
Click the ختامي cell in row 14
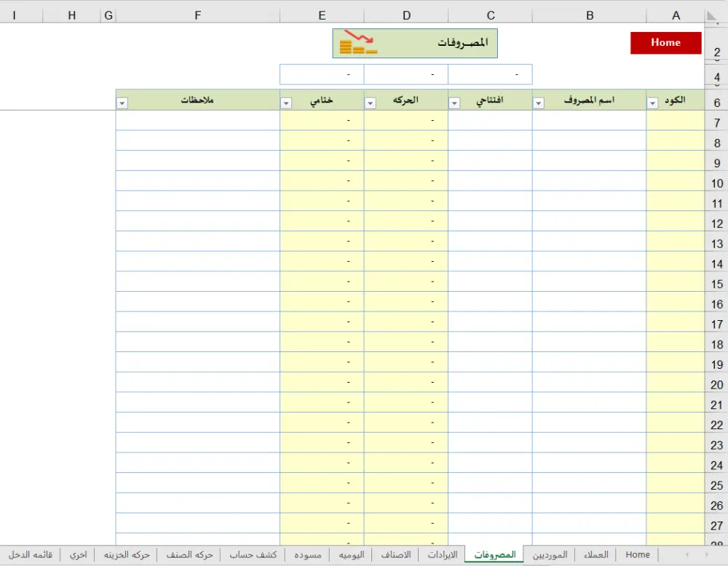322,261
